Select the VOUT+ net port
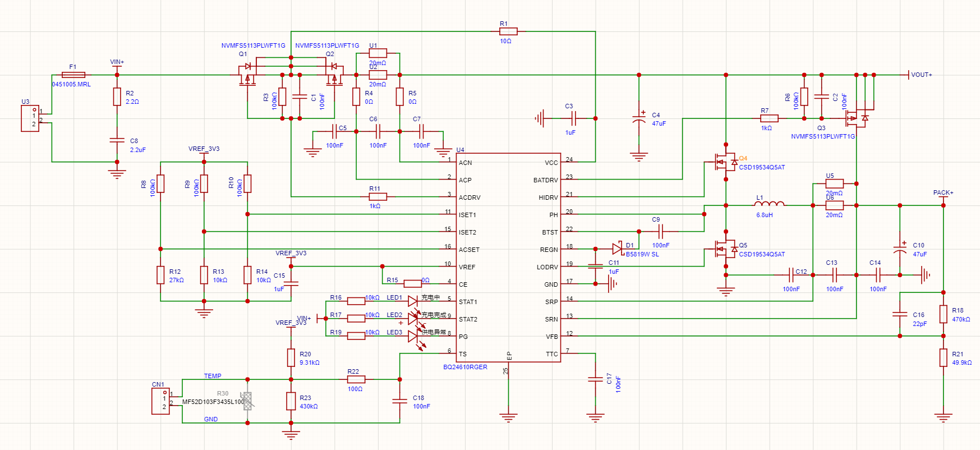980x450 pixels. (x=920, y=75)
